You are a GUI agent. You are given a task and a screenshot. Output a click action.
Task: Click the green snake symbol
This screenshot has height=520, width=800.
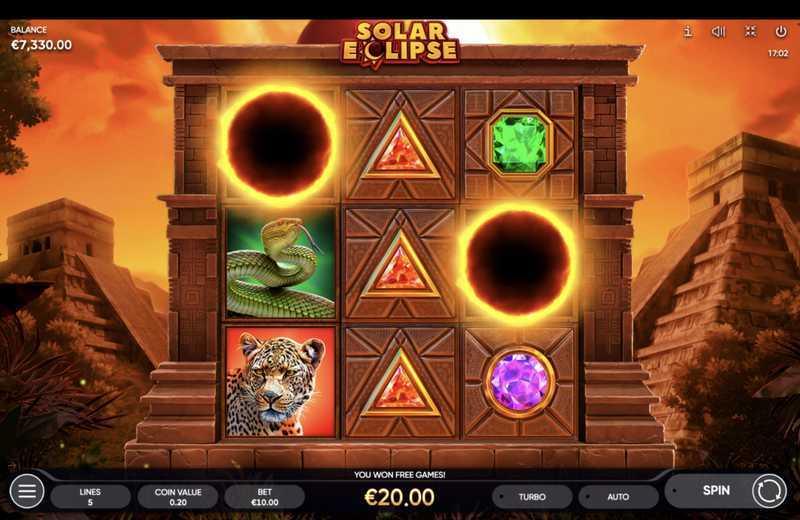pyautogui.click(x=280, y=263)
